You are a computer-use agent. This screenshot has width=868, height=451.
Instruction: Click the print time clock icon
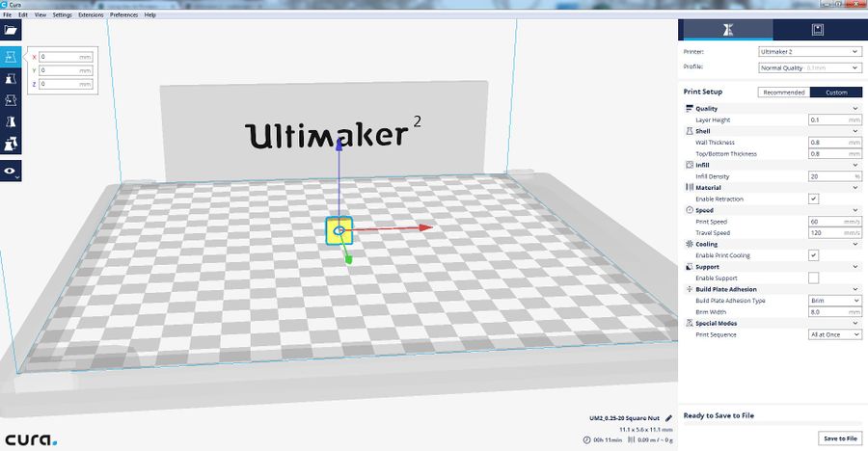586,440
